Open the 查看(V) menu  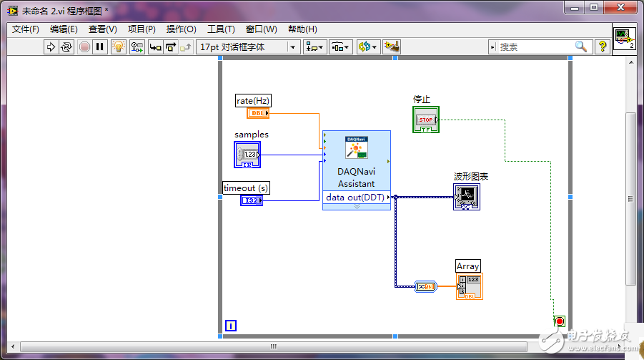(103, 29)
